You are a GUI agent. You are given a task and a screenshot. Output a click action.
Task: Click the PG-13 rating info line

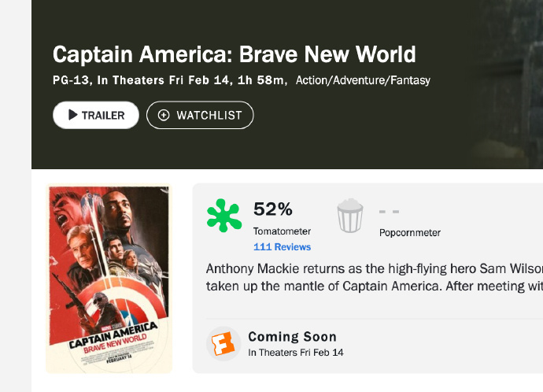point(169,80)
